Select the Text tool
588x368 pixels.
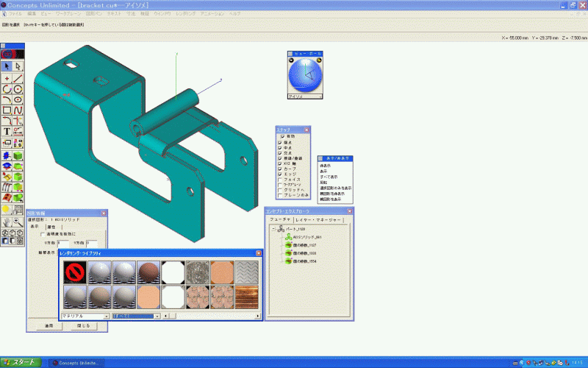pos(7,132)
